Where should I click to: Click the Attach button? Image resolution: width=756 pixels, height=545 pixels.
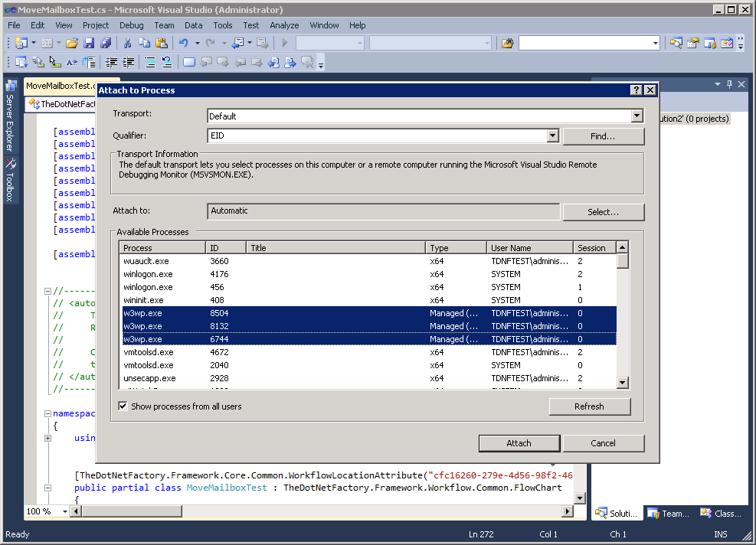(519, 443)
